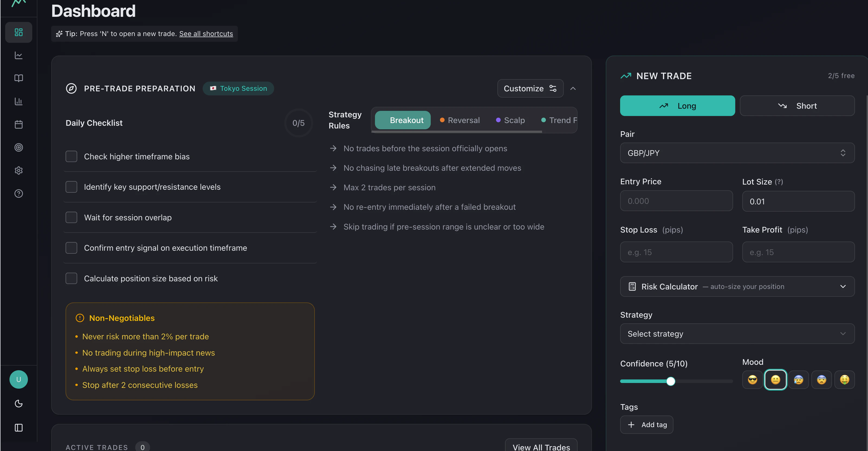Open the Select strategy dropdown
This screenshot has height=451, width=868.
coord(737,334)
